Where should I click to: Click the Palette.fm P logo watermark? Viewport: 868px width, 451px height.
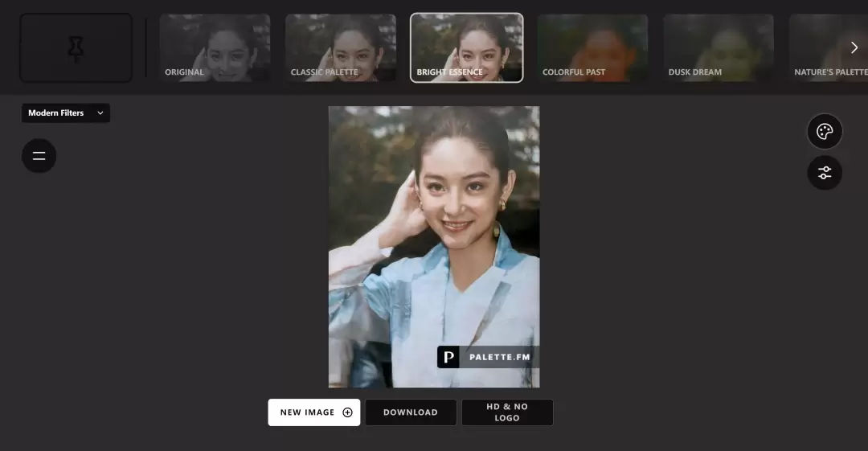tap(448, 357)
